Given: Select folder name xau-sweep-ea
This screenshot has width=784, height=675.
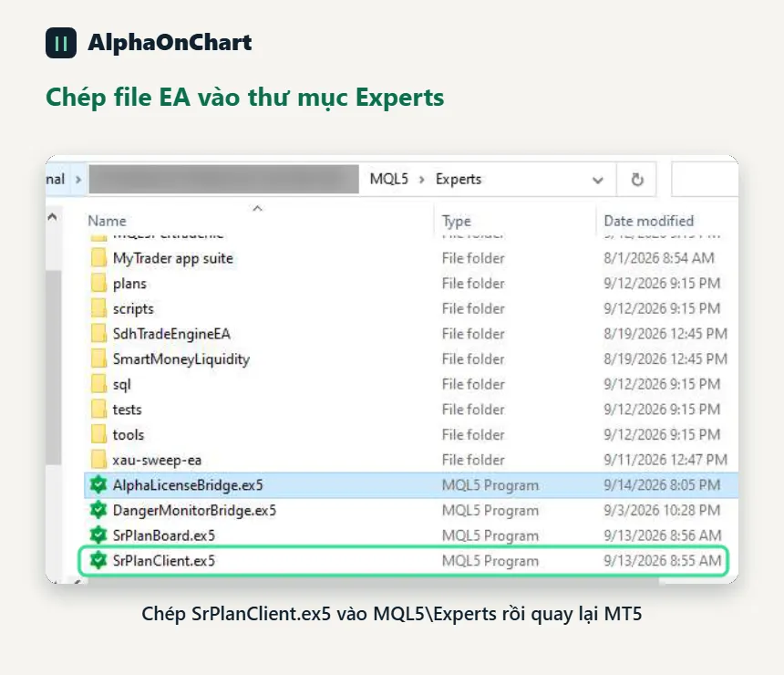Looking at the screenshot, I should [157, 460].
